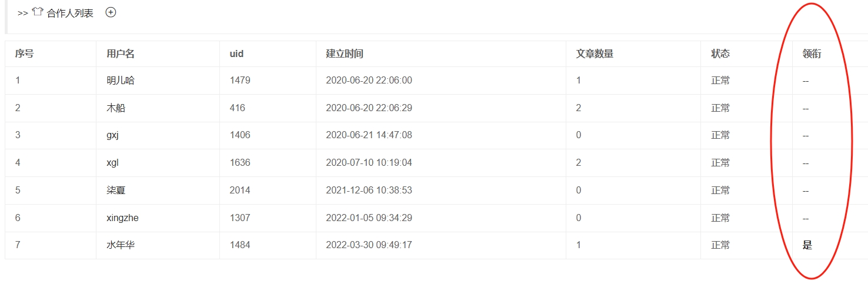Click the 用户名 column header
Image resolution: width=868 pixels, height=294 pixels.
click(121, 54)
